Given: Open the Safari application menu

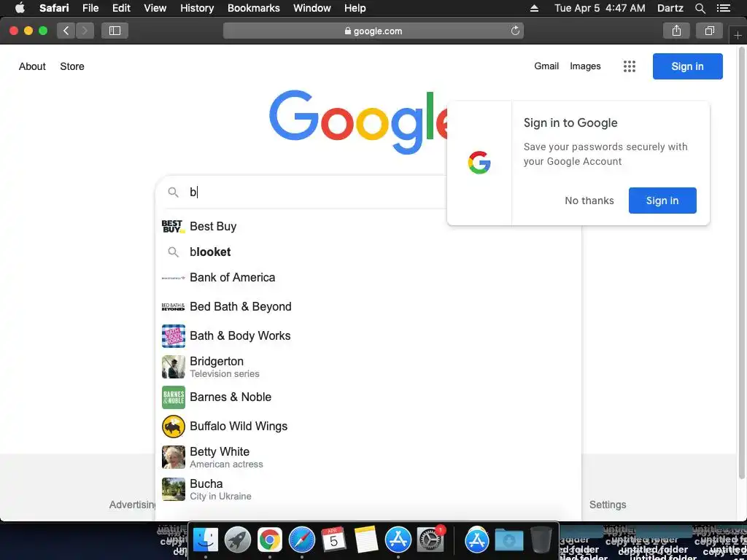Looking at the screenshot, I should click(54, 8).
